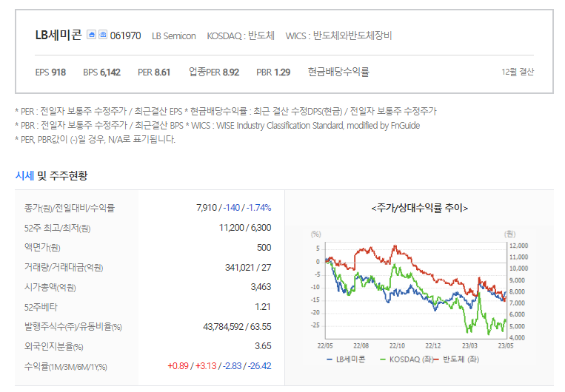Click the LB세미콘 blue legend entry

pos(346,359)
